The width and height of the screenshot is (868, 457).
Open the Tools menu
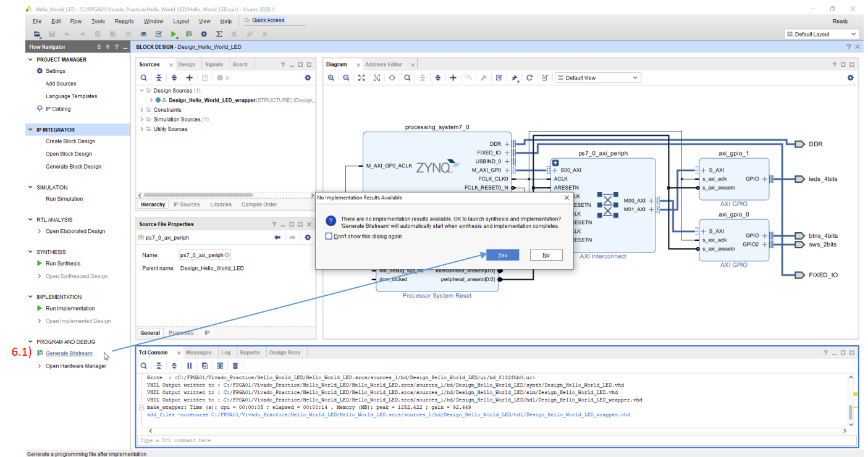click(98, 21)
